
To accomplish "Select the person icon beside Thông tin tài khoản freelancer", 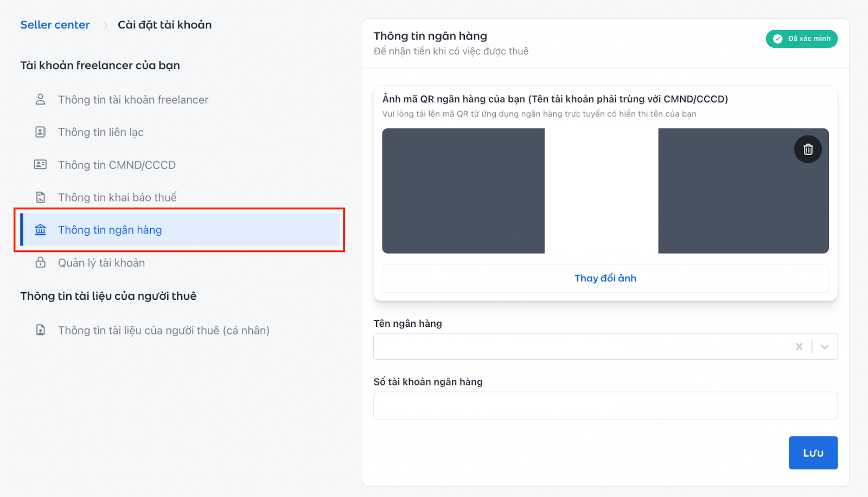I will tap(40, 99).
